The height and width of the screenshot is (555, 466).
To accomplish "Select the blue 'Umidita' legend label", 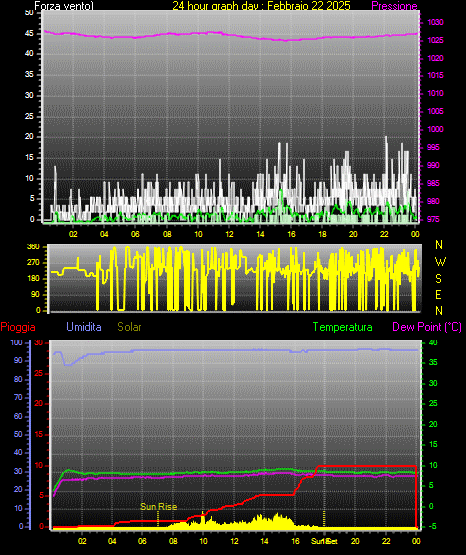I will [84, 327].
